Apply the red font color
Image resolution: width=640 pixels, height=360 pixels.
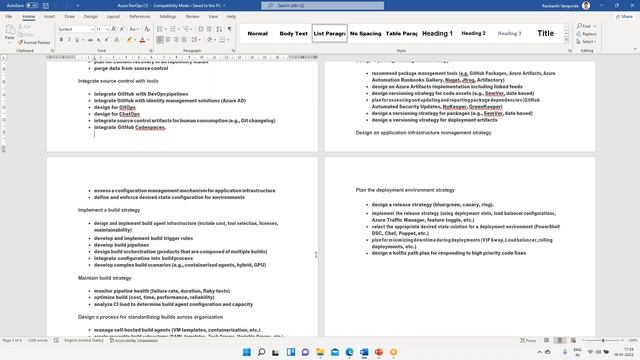point(142,40)
